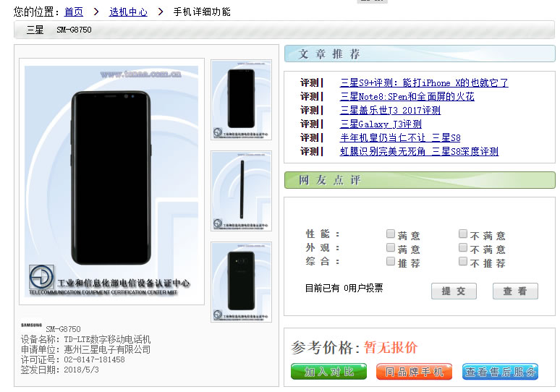Open article 虹膜识别完美无死角 三星S8深度评测

[x=420, y=151]
